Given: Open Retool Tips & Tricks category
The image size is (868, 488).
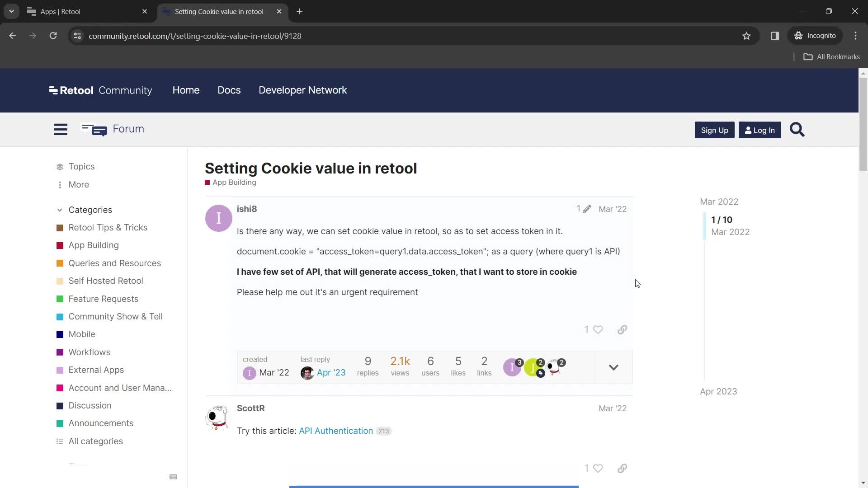Looking at the screenshot, I should point(102,228).
